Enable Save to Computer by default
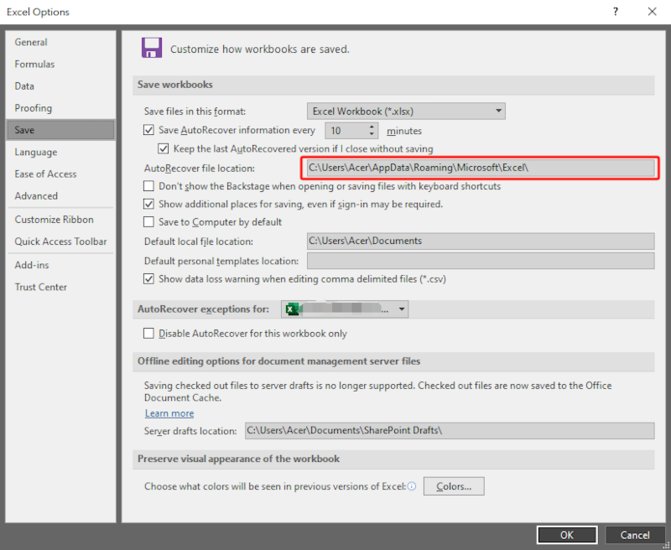 coord(148,222)
